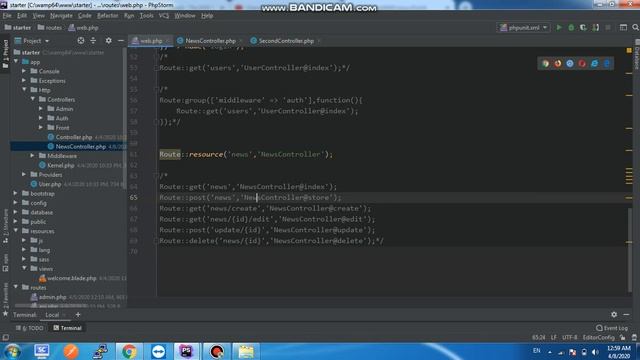Open File Explorer from the taskbar
Viewport: 640px width, 360px height.
tap(246, 351)
